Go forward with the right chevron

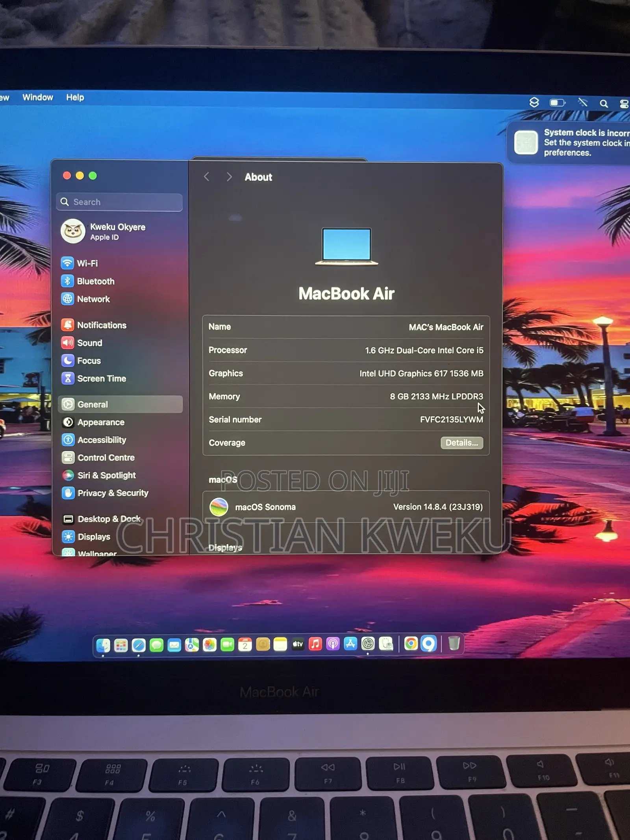(x=229, y=177)
